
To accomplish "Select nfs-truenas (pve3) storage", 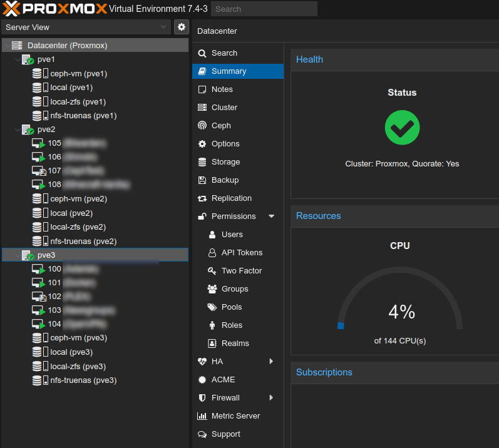I will (x=95, y=380).
